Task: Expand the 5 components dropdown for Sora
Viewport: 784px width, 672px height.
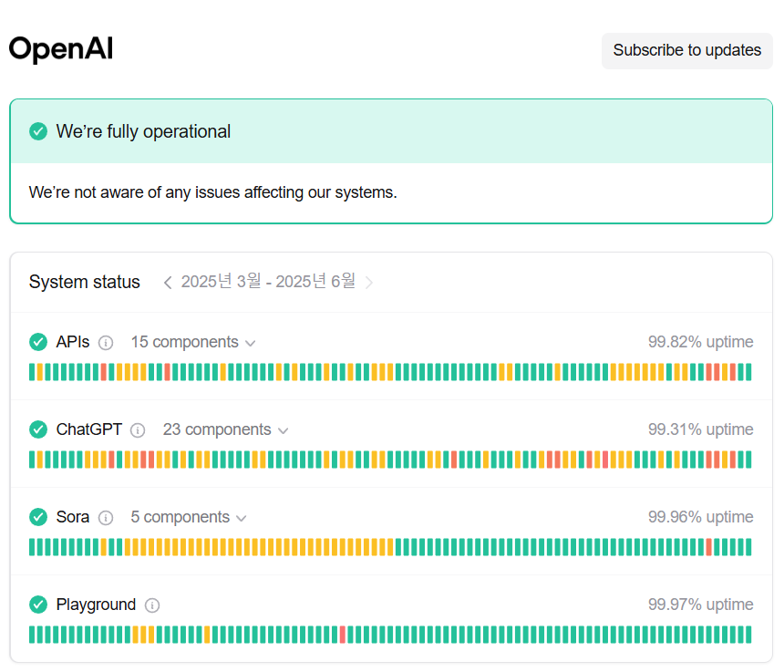Action: [x=189, y=517]
